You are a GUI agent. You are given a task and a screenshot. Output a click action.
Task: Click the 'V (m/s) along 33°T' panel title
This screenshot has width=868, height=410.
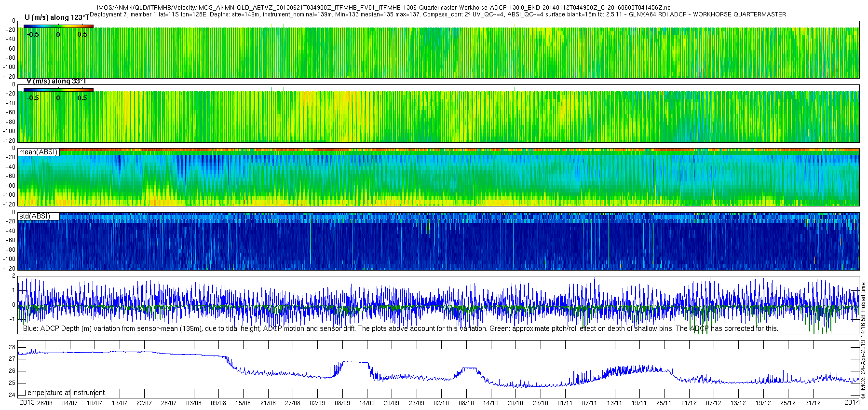[x=56, y=81]
